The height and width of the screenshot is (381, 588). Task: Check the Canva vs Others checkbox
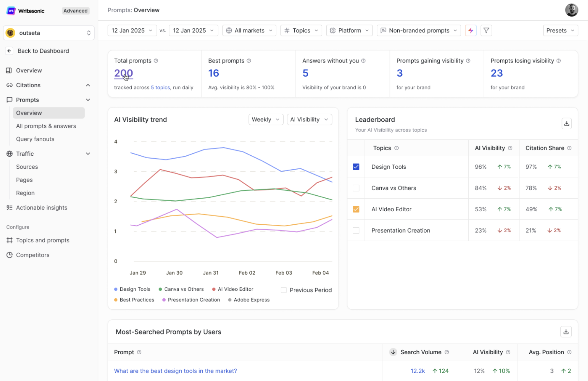356,188
